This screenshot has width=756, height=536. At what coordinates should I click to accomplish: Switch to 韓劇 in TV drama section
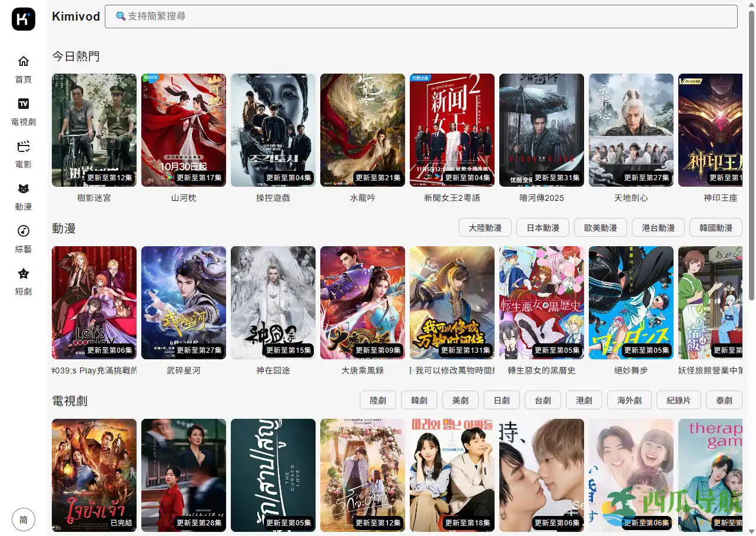(x=419, y=401)
